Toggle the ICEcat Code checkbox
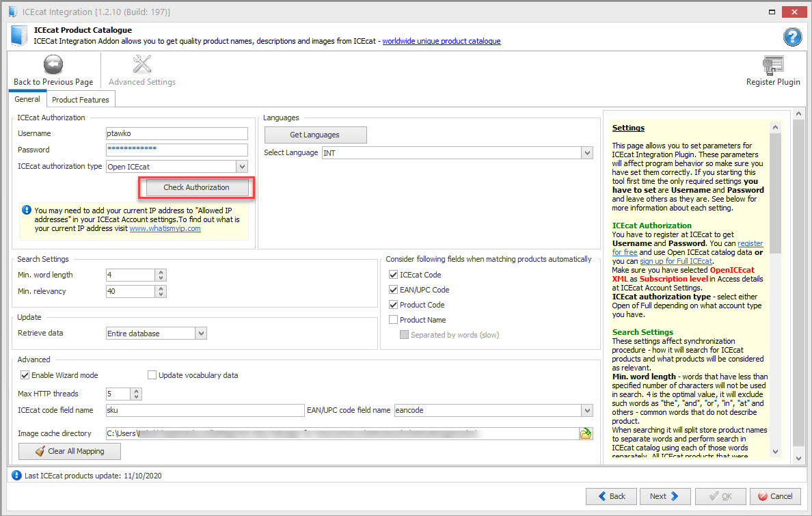Screen dimensions: 812x516 394,275
